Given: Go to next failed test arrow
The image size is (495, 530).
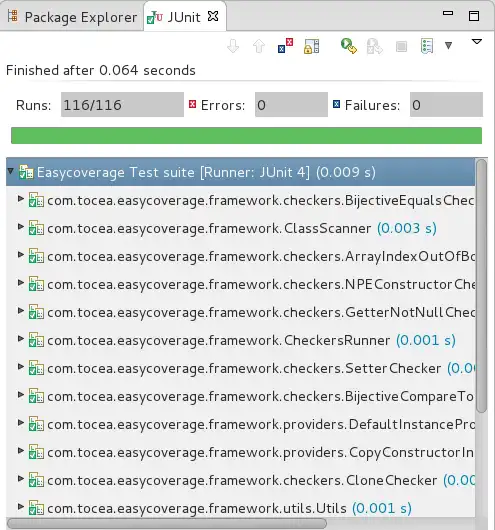Looking at the screenshot, I should pos(233,46).
